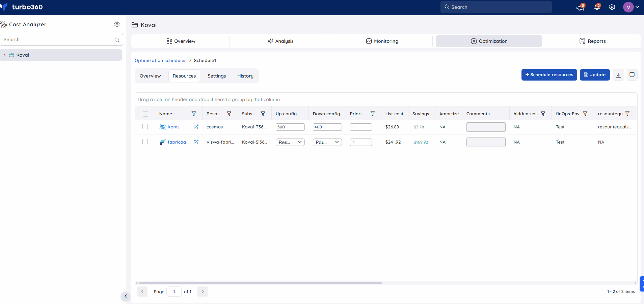
Task: Open the hidden-cost column filter
Action: click(x=543, y=114)
